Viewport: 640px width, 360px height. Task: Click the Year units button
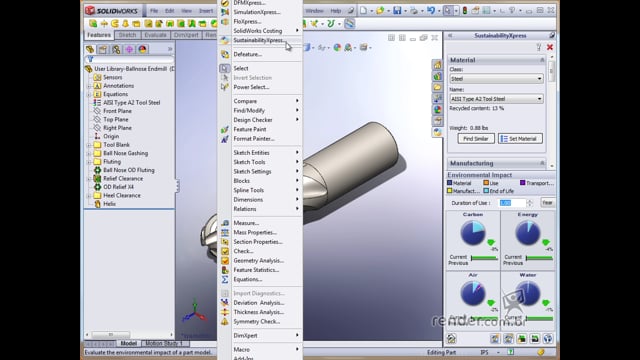[547, 203]
